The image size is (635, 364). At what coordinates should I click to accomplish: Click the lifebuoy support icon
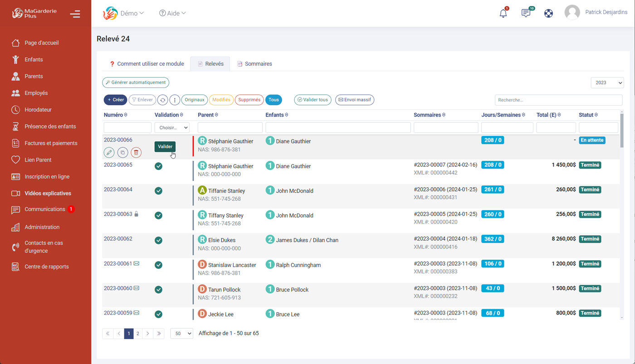(548, 13)
